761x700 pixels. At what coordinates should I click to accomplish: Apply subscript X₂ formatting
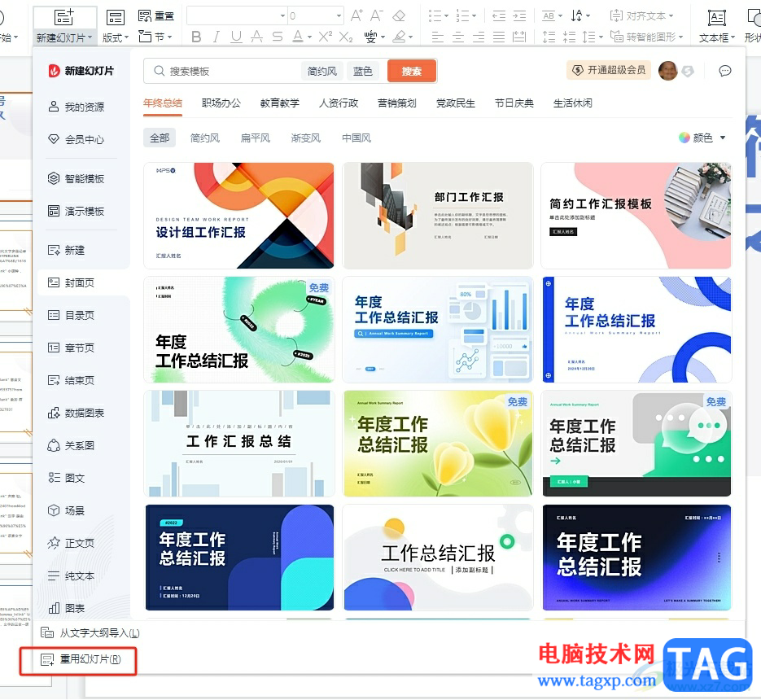pyautogui.click(x=346, y=37)
